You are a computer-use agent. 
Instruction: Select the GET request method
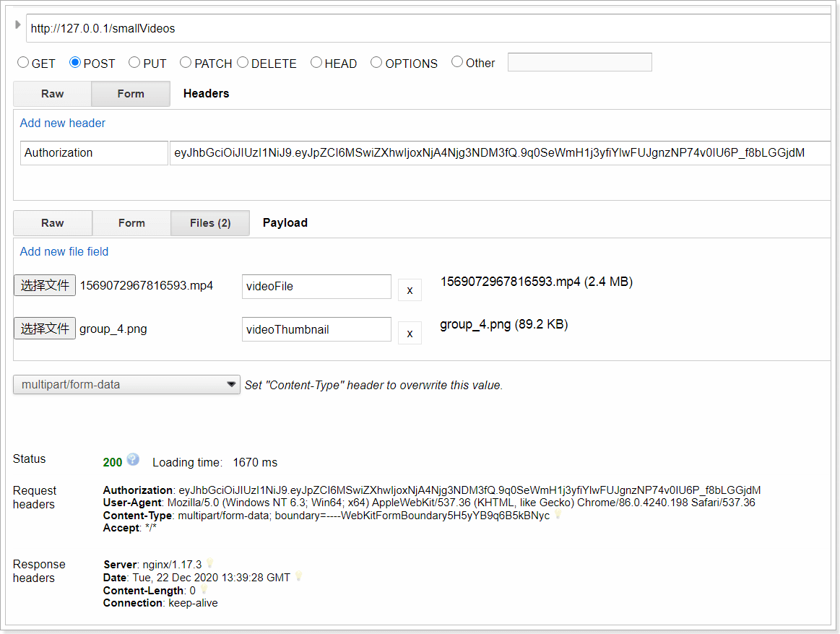(23, 63)
